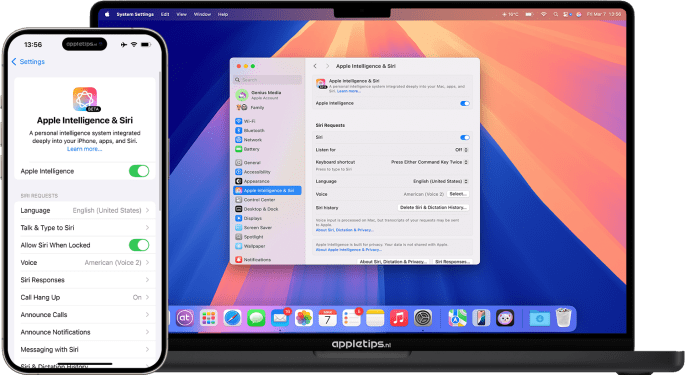This screenshot has width=685, height=375.
Task: Open Language dropdown on Mac
Action: 440,181
